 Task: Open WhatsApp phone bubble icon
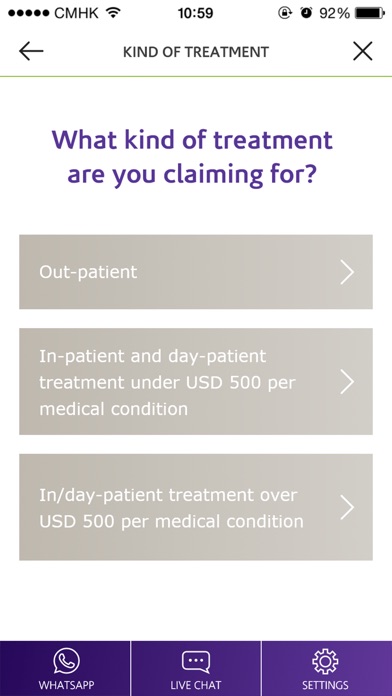coord(66,661)
